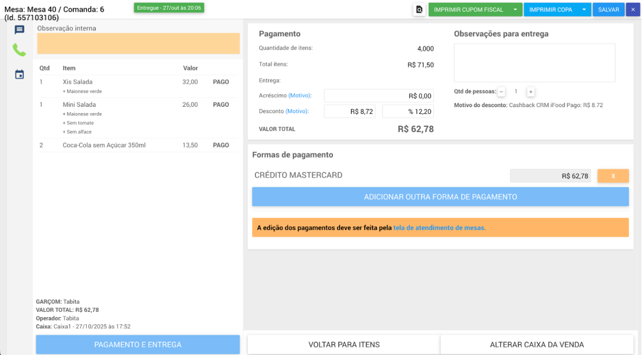Expand Imprimir Copa dropdown arrow
644x355 pixels.
click(584, 10)
